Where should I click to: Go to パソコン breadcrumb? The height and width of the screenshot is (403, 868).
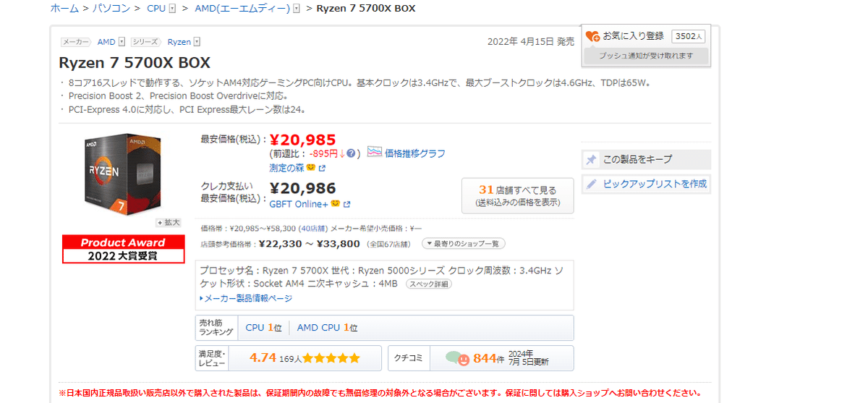coord(111,8)
